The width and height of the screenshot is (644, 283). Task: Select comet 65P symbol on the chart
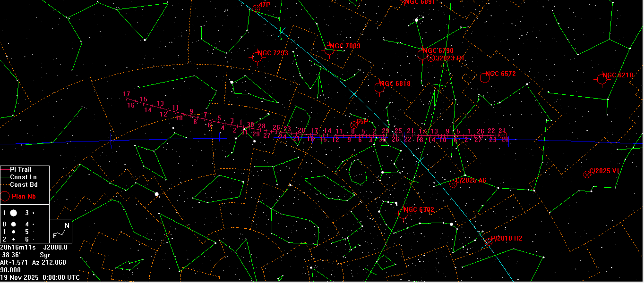click(x=354, y=125)
